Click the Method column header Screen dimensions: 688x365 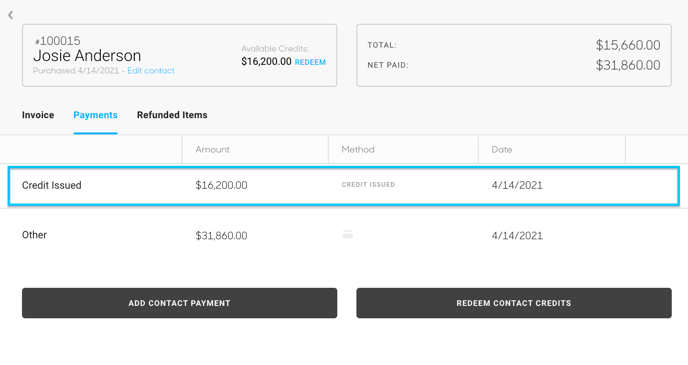[x=358, y=150]
